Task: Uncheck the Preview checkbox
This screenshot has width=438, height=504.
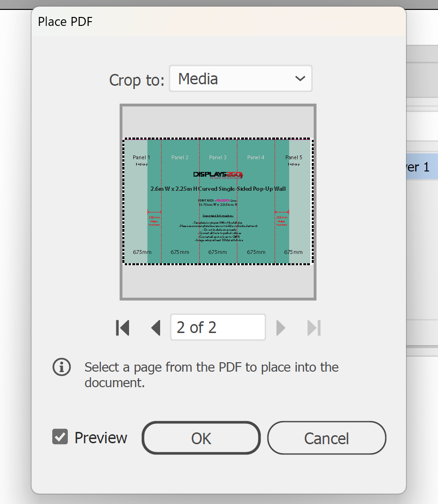Action: tap(60, 437)
